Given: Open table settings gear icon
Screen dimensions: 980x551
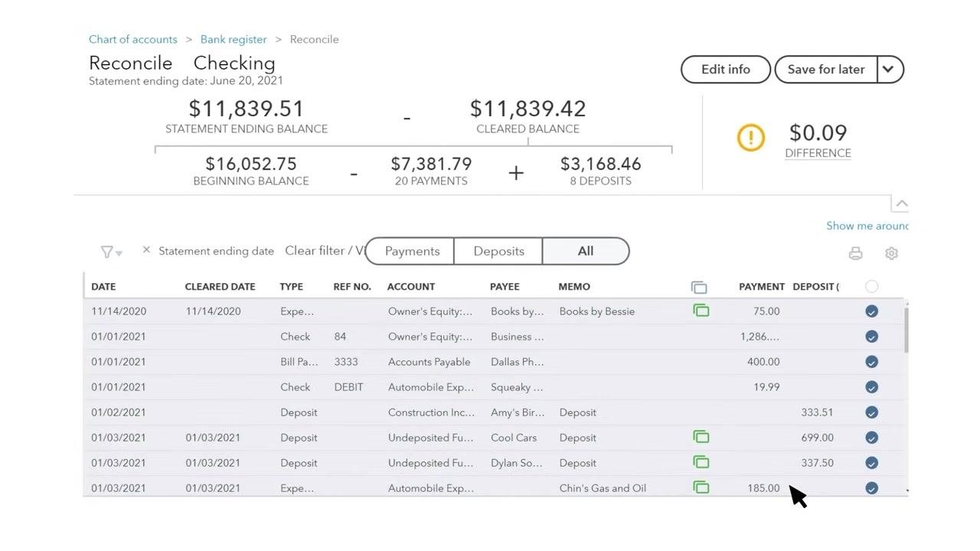Looking at the screenshot, I should click(x=891, y=253).
